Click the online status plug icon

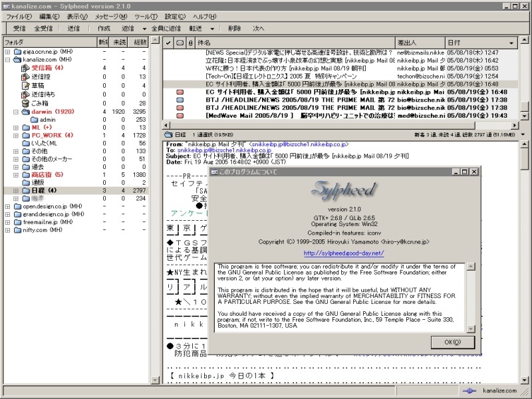[x=469, y=391]
